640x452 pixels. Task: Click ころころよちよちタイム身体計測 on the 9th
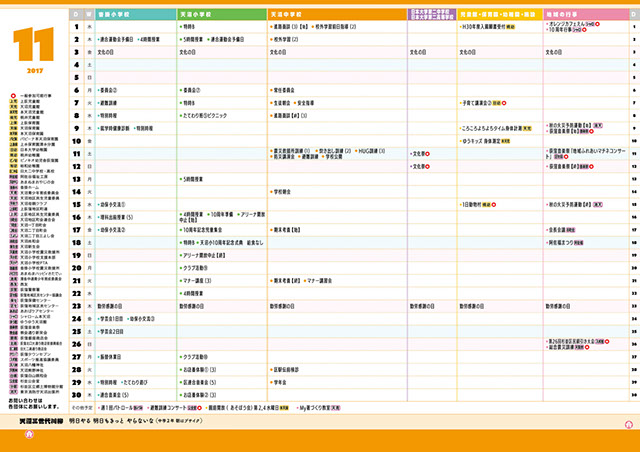coord(491,129)
